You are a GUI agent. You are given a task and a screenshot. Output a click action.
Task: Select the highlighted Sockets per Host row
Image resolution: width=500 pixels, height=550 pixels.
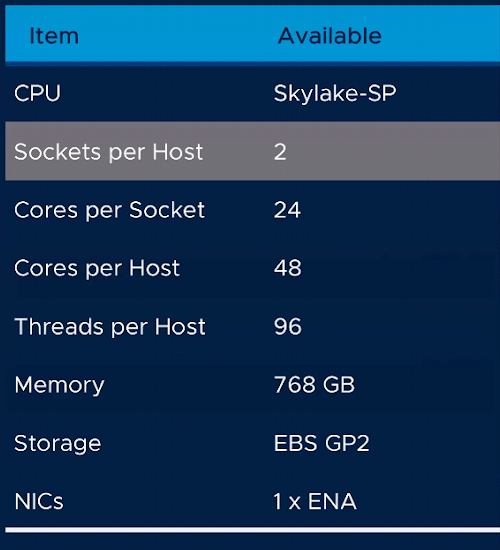253,151
